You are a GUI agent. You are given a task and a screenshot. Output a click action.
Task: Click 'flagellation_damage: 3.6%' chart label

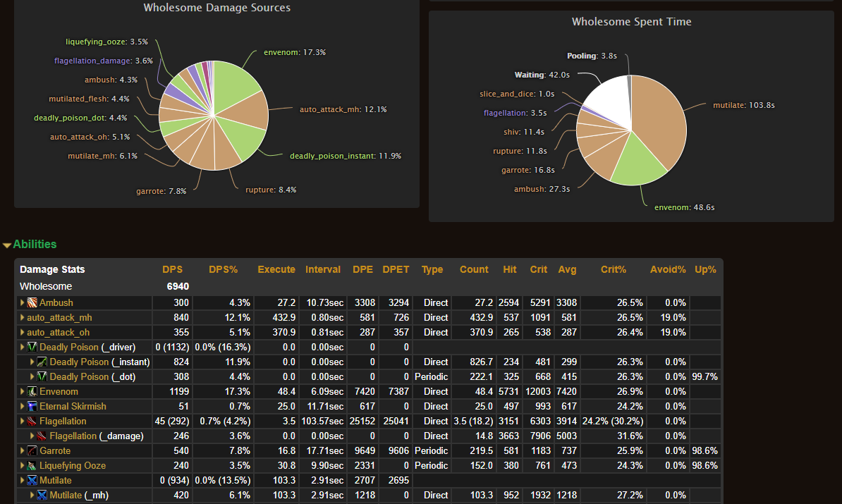(x=103, y=61)
